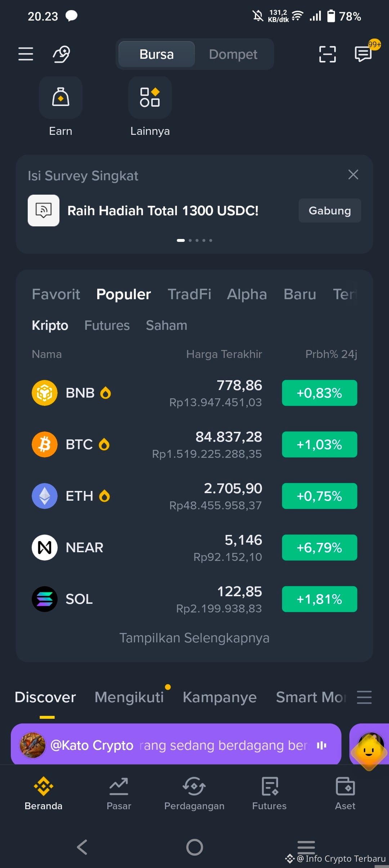Select the Saham sub-tab
Screen dimensions: 389x868
pos(166,325)
